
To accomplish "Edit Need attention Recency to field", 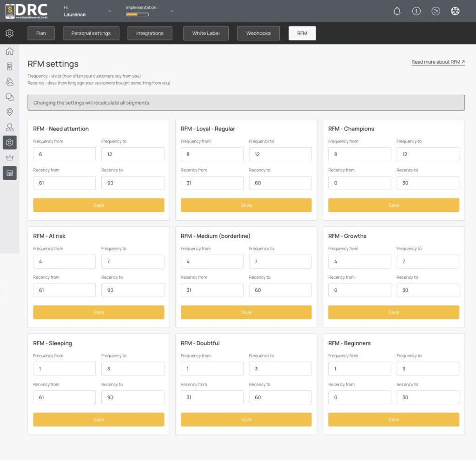I will coord(132,183).
